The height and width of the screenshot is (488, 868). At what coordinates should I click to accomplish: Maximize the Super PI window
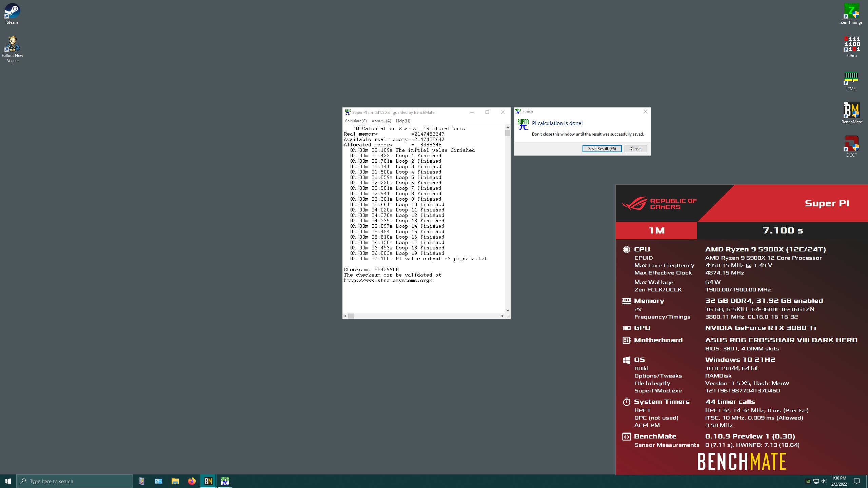coord(487,112)
